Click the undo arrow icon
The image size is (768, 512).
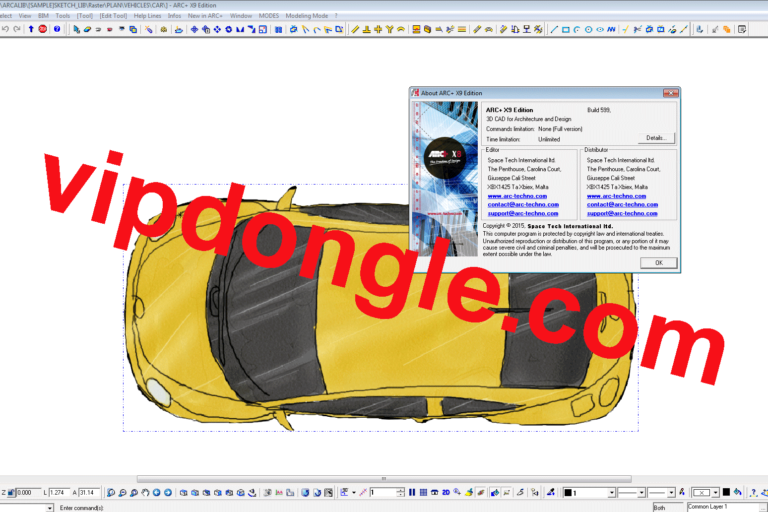6,29
